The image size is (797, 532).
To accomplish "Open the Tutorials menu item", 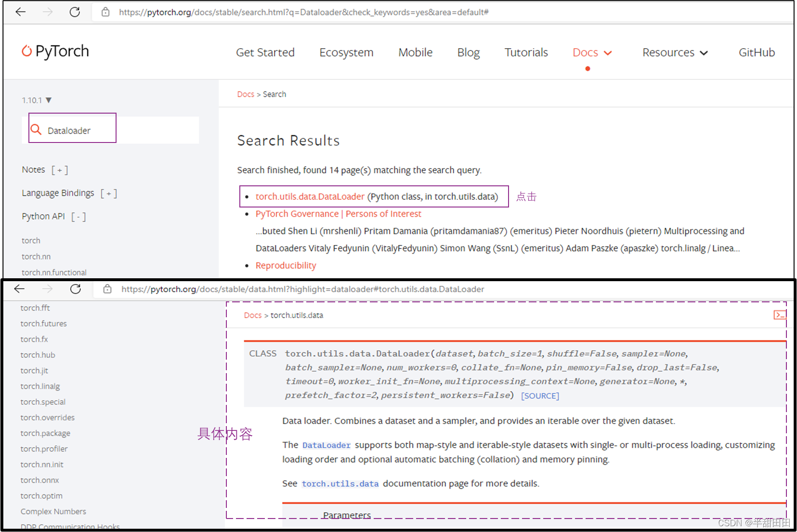I will [x=526, y=52].
